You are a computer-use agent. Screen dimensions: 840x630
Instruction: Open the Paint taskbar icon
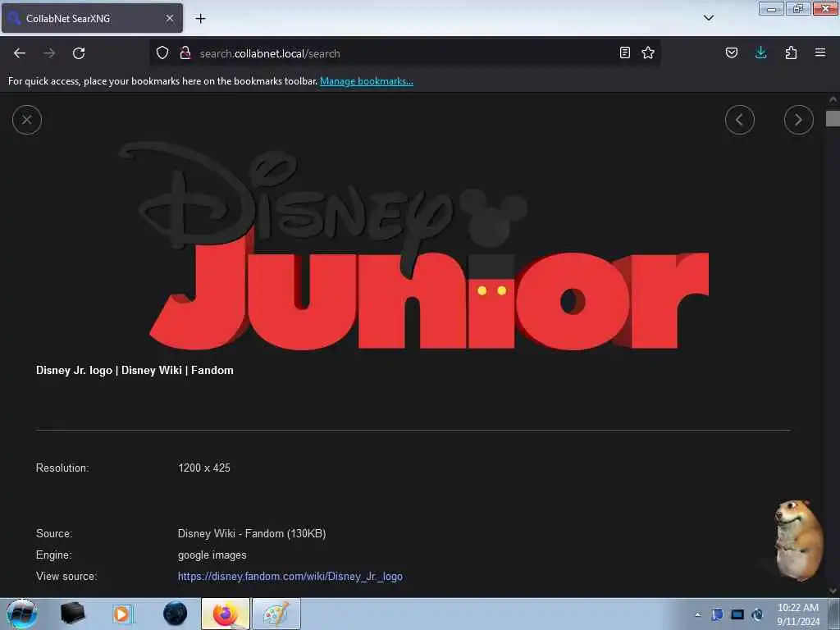tap(276, 614)
